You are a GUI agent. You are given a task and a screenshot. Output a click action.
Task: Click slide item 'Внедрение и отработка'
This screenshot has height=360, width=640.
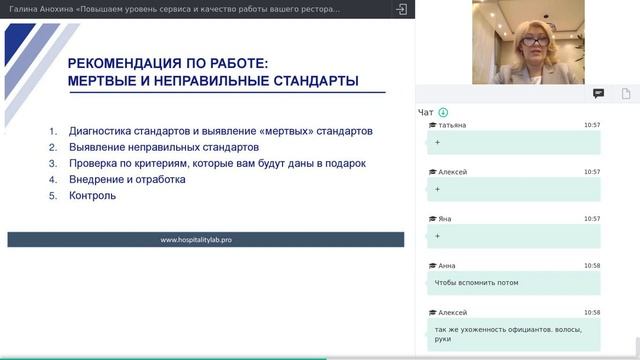coord(127,179)
